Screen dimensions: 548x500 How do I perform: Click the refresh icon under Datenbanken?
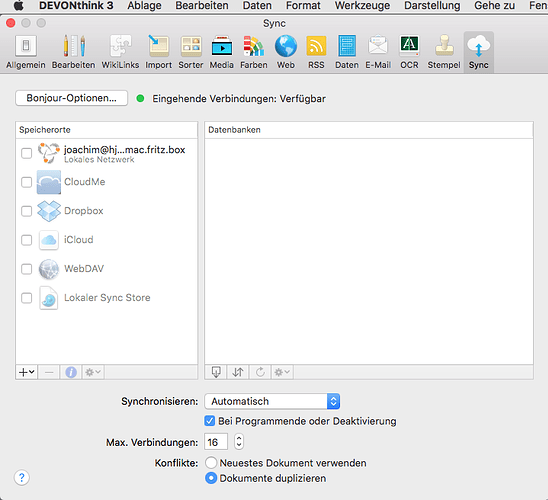pos(260,372)
